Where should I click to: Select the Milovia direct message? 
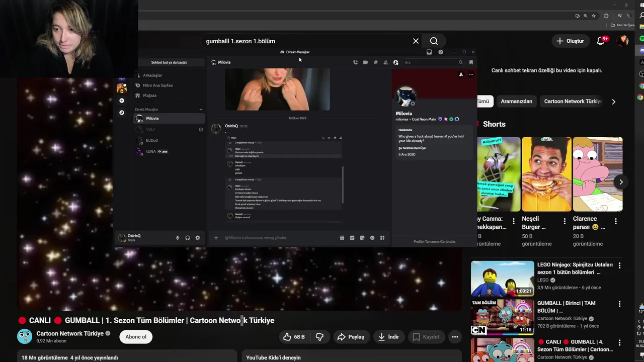tap(169, 118)
